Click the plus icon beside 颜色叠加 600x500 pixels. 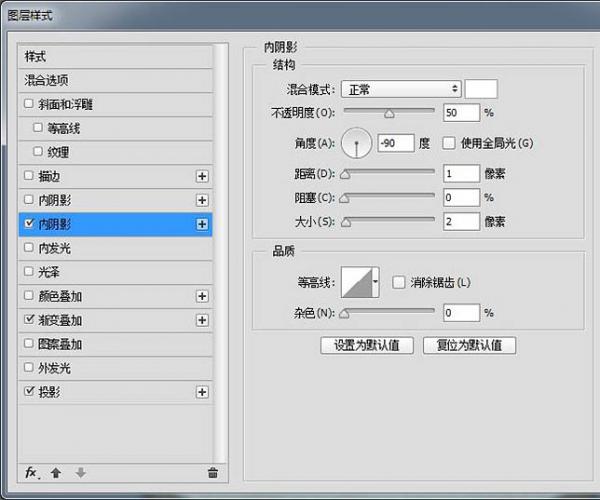point(202,296)
